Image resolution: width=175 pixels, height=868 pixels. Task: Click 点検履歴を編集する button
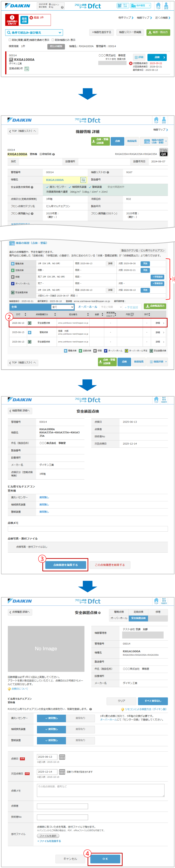point(66,565)
